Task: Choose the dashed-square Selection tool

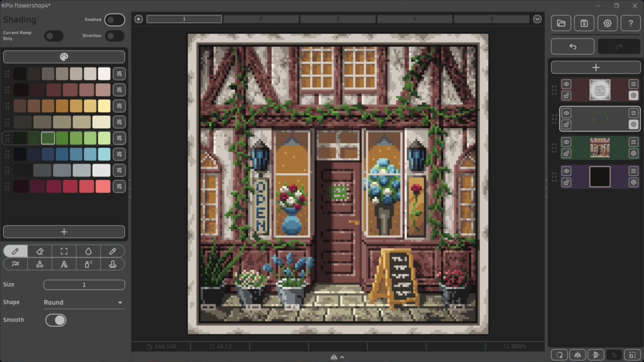Action: pyautogui.click(x=64, y=251)
